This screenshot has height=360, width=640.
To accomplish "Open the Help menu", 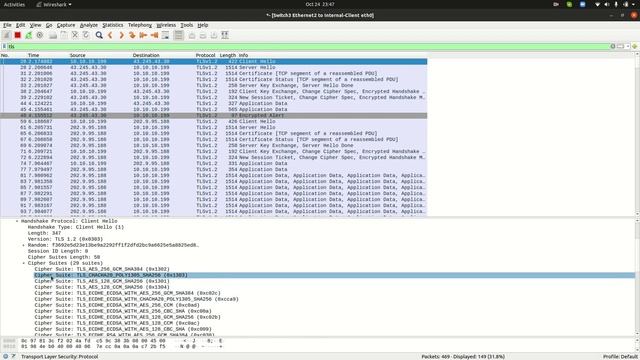I will pyautogui.click(x=203, y=25).
